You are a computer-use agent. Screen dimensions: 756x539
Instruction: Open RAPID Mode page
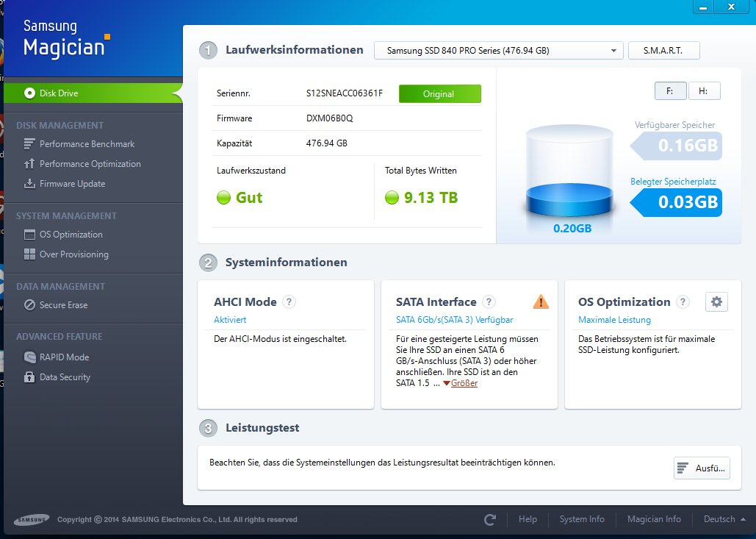pos(64,357)
